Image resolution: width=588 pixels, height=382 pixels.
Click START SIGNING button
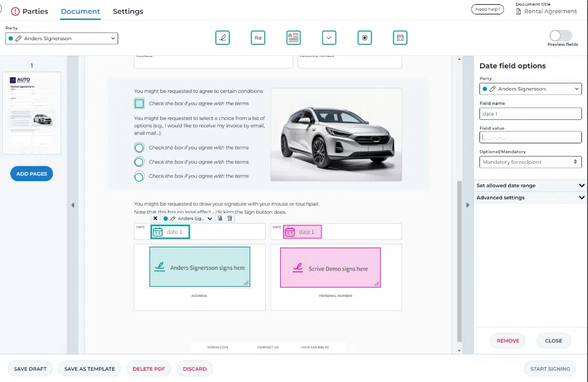click(x=550, y=369)
